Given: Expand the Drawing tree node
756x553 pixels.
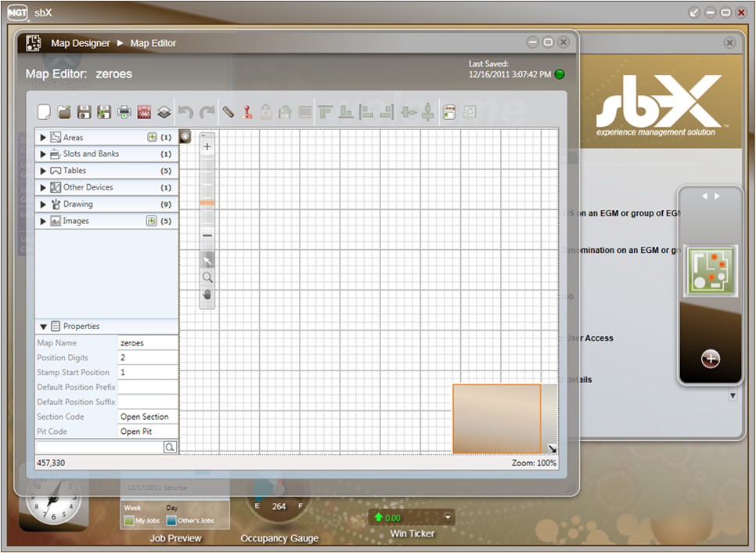Looking at the screenshot, I should pos(43,204).
